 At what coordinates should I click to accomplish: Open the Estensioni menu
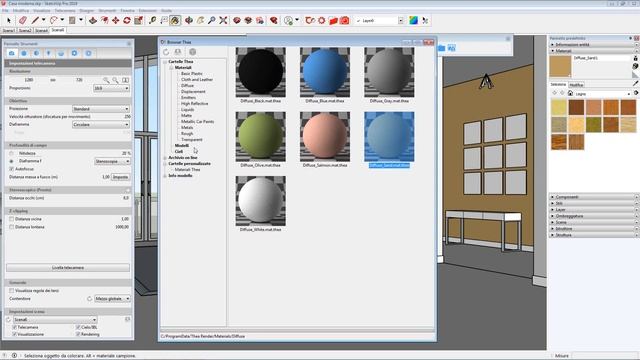(x=148, y=11)
